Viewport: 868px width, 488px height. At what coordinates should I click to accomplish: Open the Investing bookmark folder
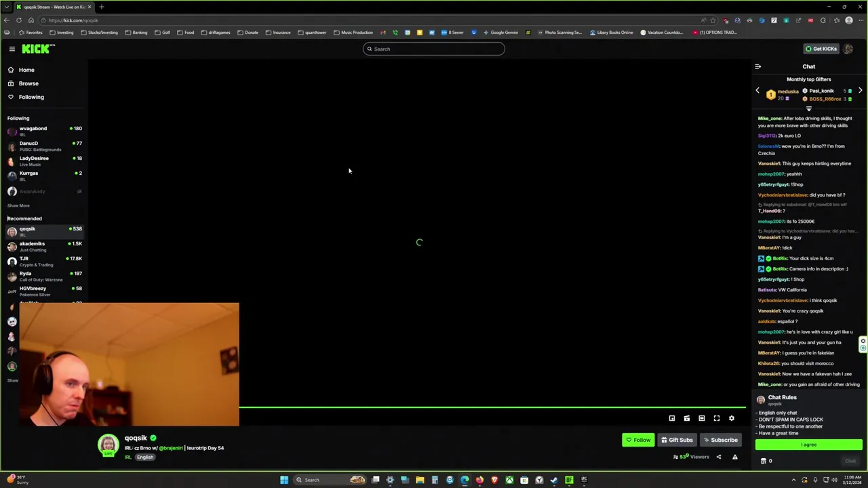(x=62, y=33)
